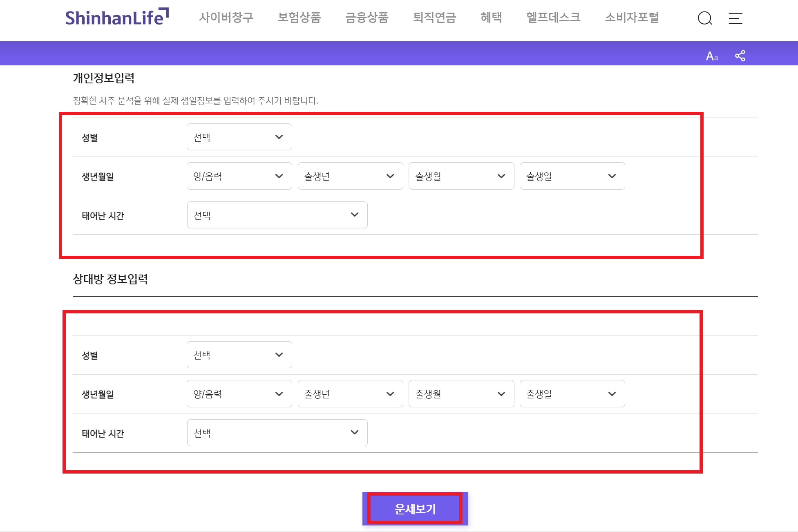Viewport: 798px width, 532px height.
Task: Open the 출생월 birth month dropdown
Action: [461, 176]
